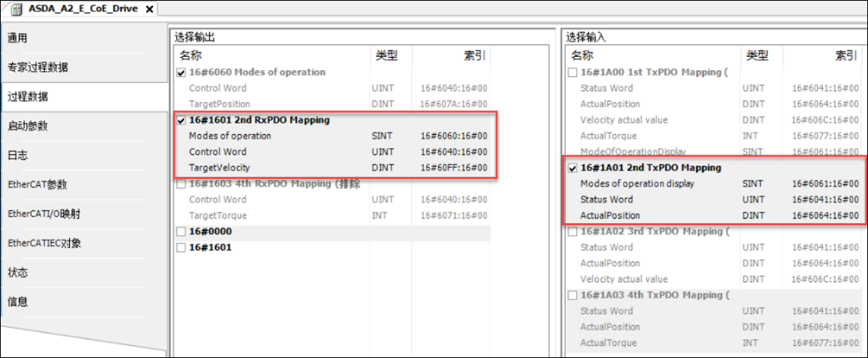Image resolution: width=868 pixels, height=358 pixels.
Task: Go to the EtherCAT参数 tab
Action: pyautogui.click(x=37, y=184)
